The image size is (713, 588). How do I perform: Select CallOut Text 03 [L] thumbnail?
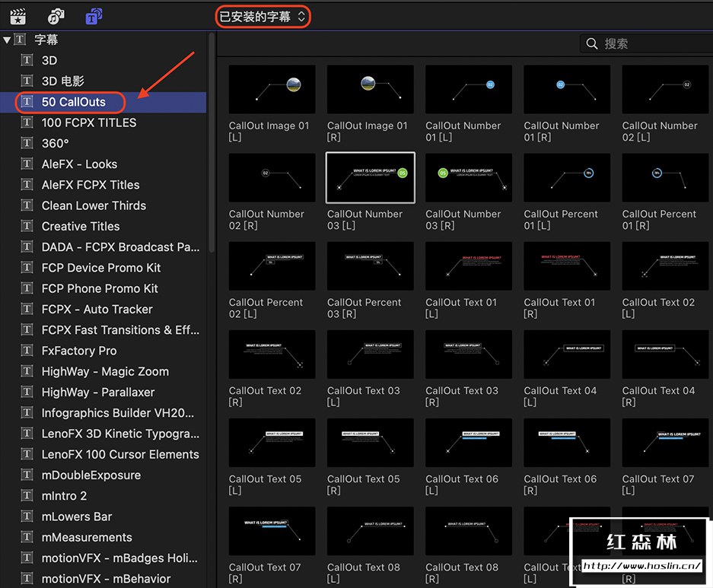[370, 354]
